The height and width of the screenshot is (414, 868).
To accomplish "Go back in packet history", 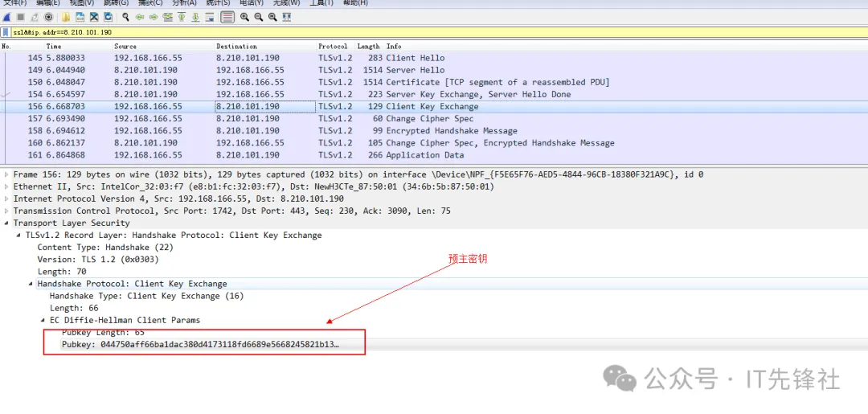I will 140,17.
